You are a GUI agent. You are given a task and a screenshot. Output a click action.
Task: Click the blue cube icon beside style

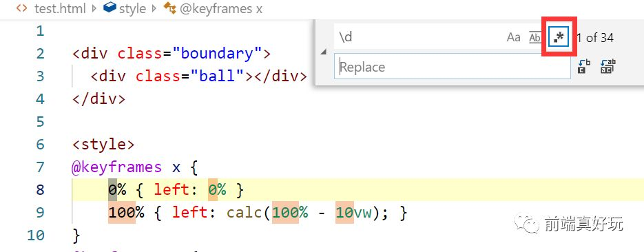(x=110, y=8)
